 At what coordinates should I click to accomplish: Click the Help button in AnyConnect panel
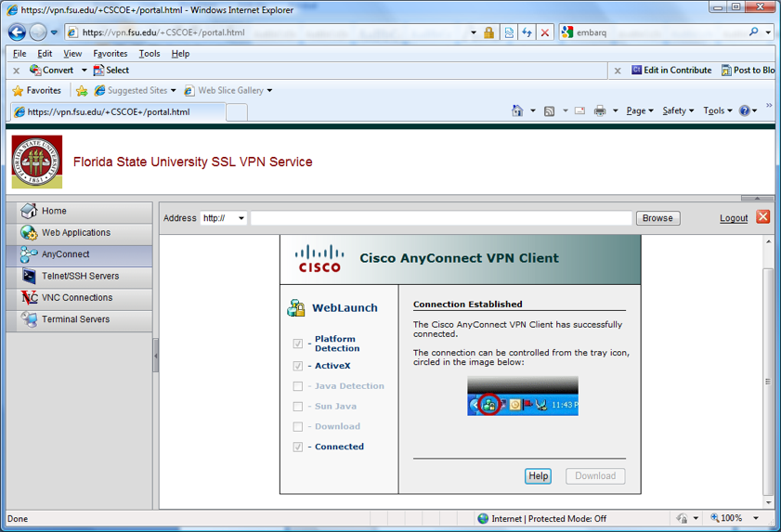538,475
